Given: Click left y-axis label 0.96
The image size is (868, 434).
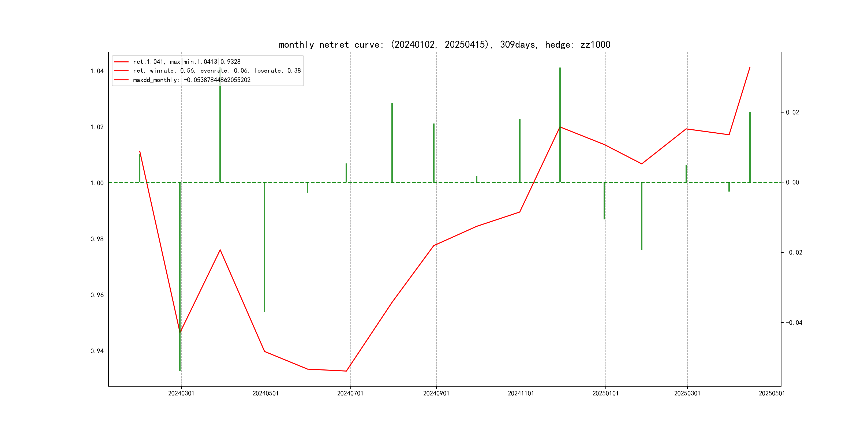Looking at the screenshot, I should (x=97, y=295).
